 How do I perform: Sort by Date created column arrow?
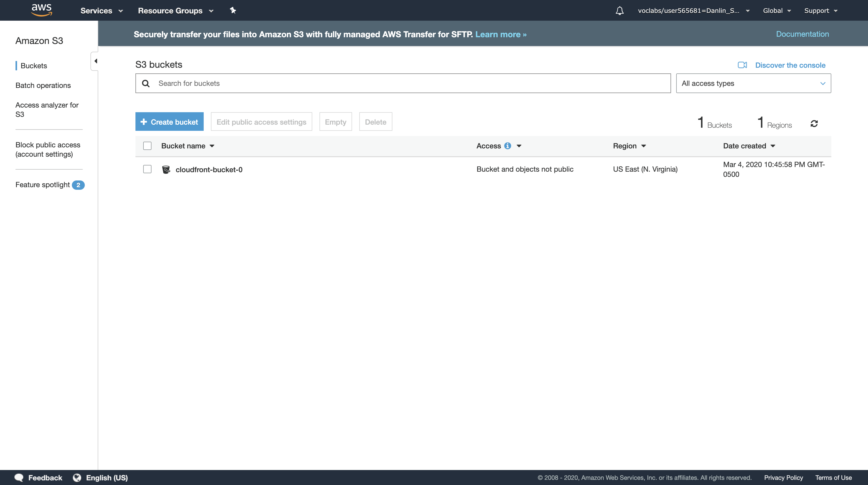773,146
